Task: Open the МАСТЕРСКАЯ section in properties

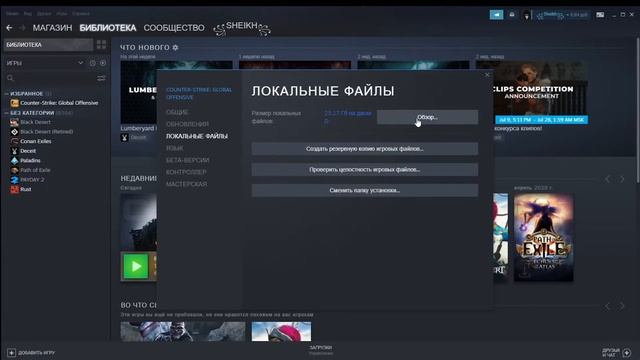Action: 187,184
